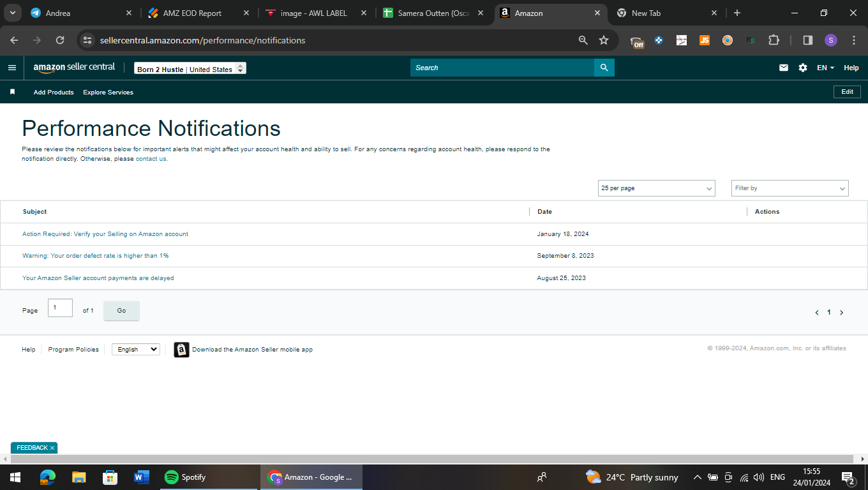Dismiss the FEEDBACK tab with its X

(52, 448)
